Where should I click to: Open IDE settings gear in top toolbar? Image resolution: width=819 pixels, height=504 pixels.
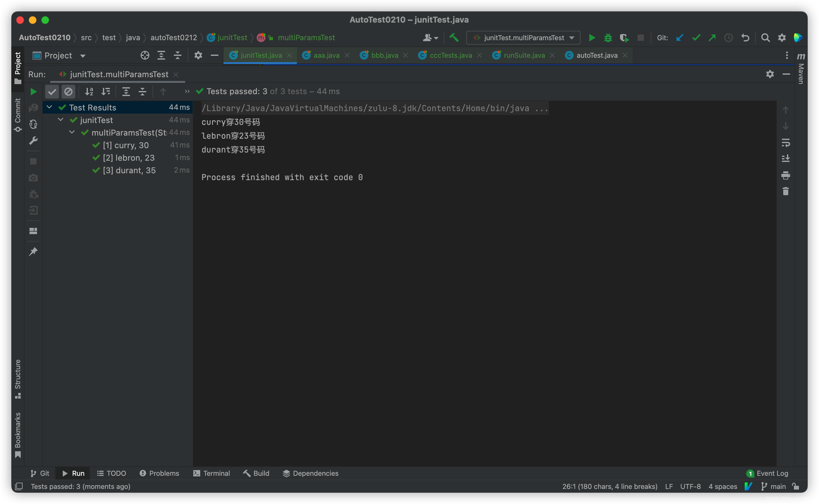pos(782,38)
